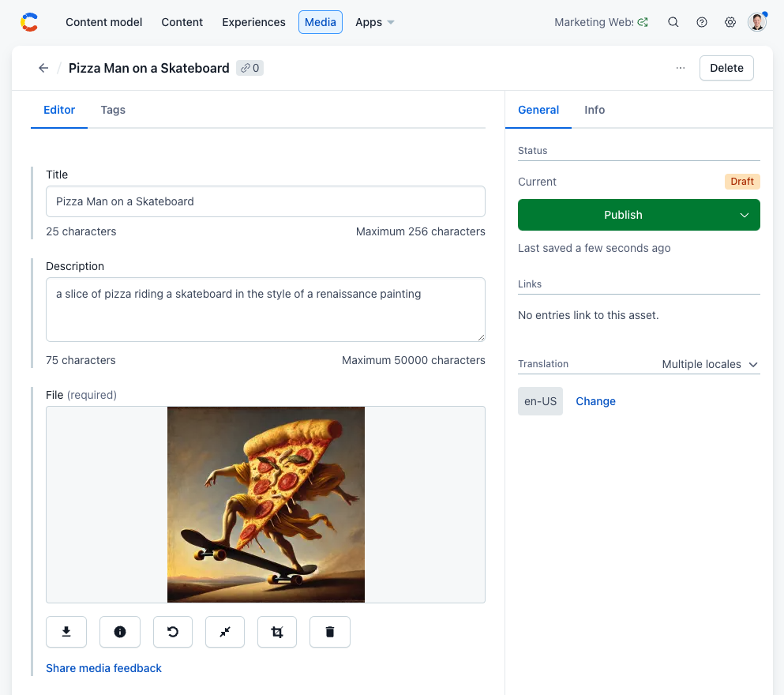Screen dimensions: 784x695
Task: Switch to the Info tab
Action: 595,110
